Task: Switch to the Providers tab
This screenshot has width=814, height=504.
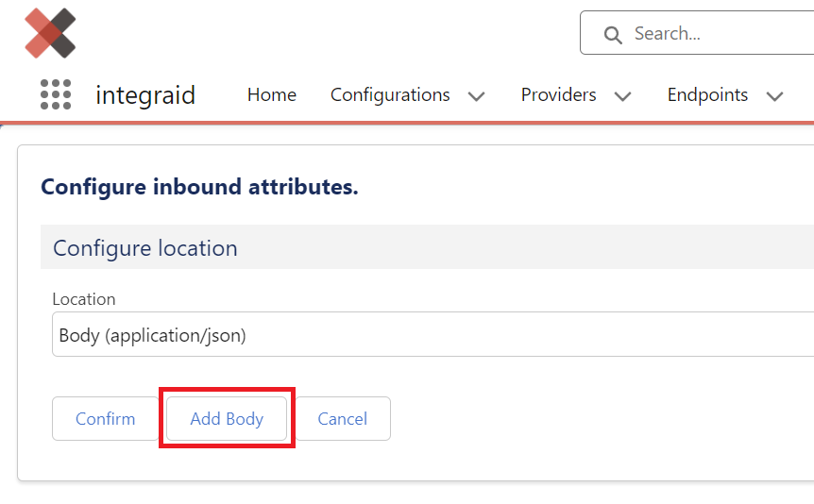Action: [559, 95]
